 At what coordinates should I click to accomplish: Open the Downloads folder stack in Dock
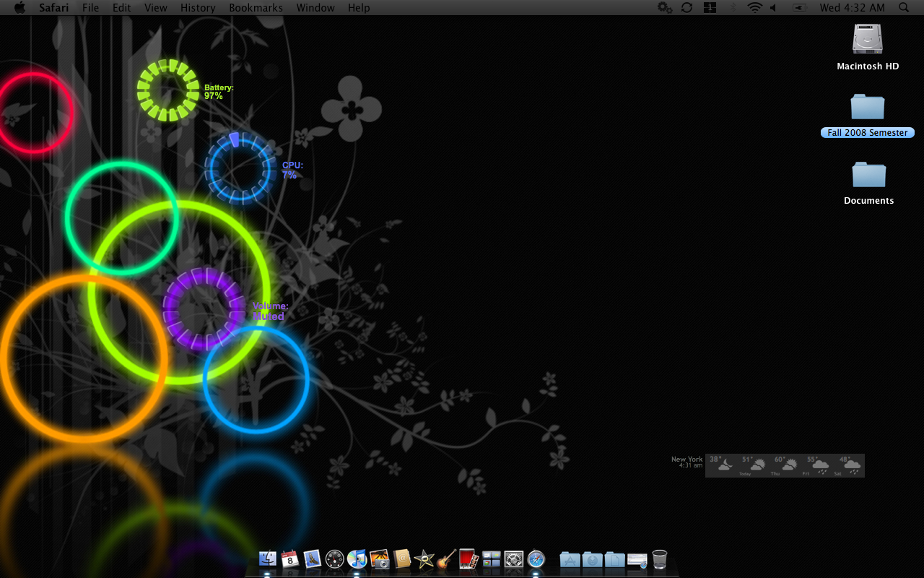click(592, 558)
